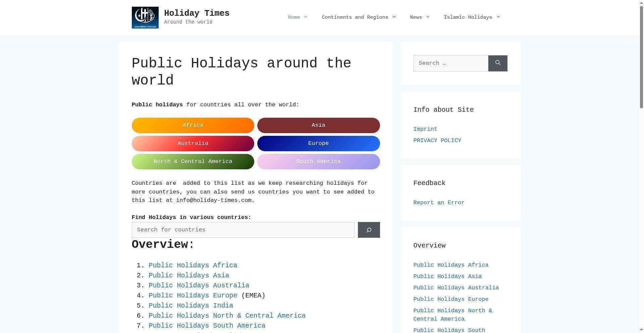This screenshot has width=644, height=333.
Task: Open the Home menu item
Action: 294,17
